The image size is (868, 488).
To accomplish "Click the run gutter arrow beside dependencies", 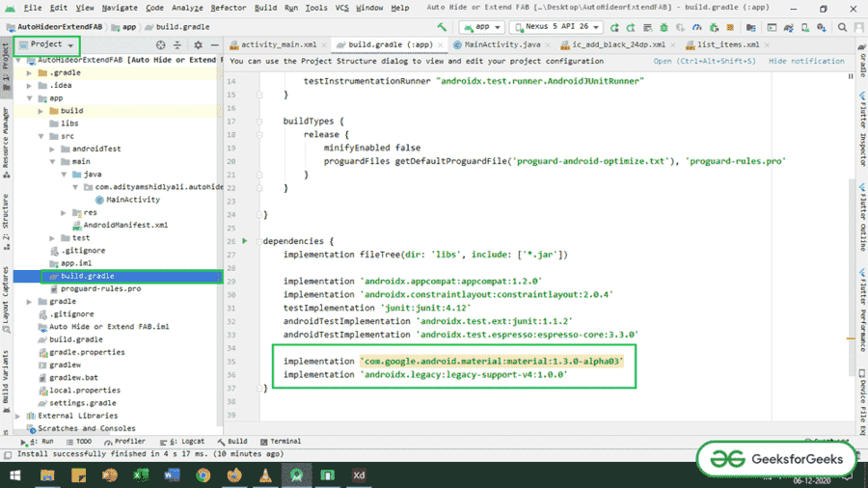I will (245, 241).
